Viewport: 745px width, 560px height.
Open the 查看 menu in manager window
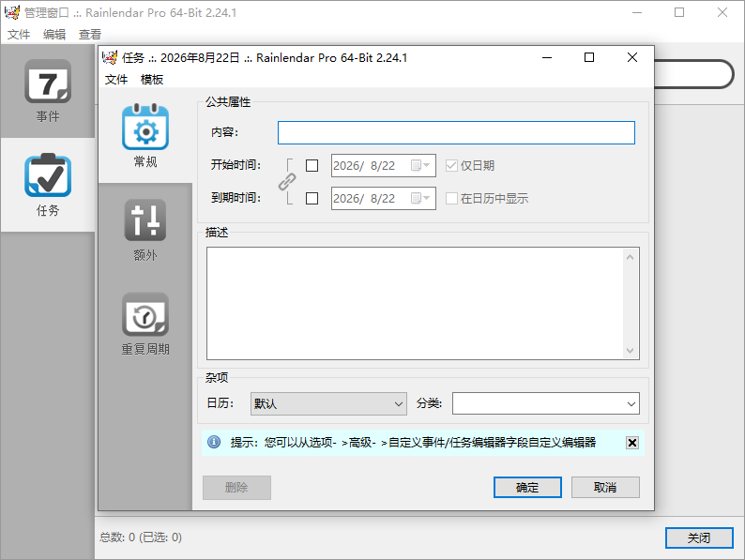90,34
